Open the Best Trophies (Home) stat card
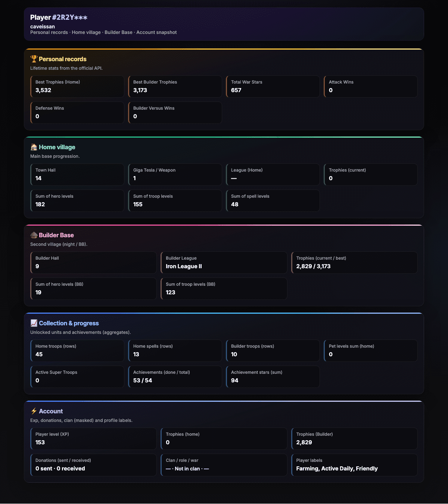The image size is (448, 504). coord(77,87)
